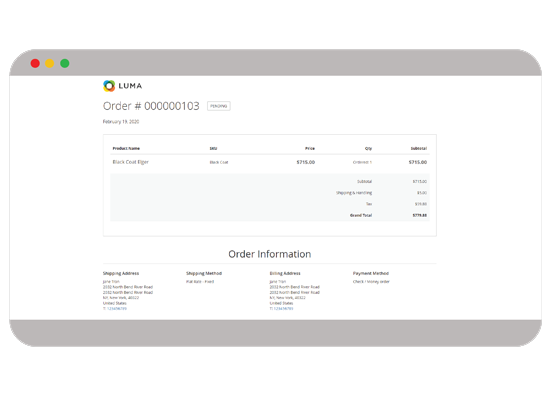Click the Tax label in totals
551x395 pixels.
pyautogui.click(x=369, y=204)
